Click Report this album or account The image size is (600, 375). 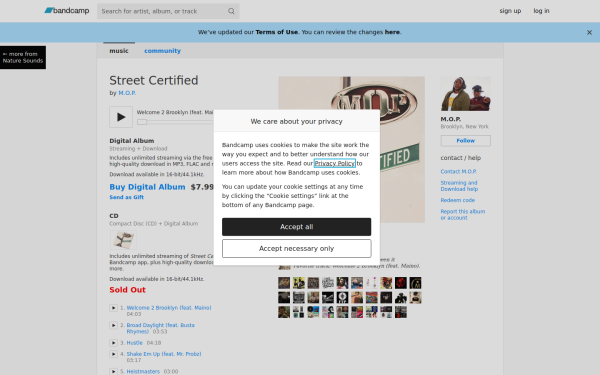[x=463, y=215]
